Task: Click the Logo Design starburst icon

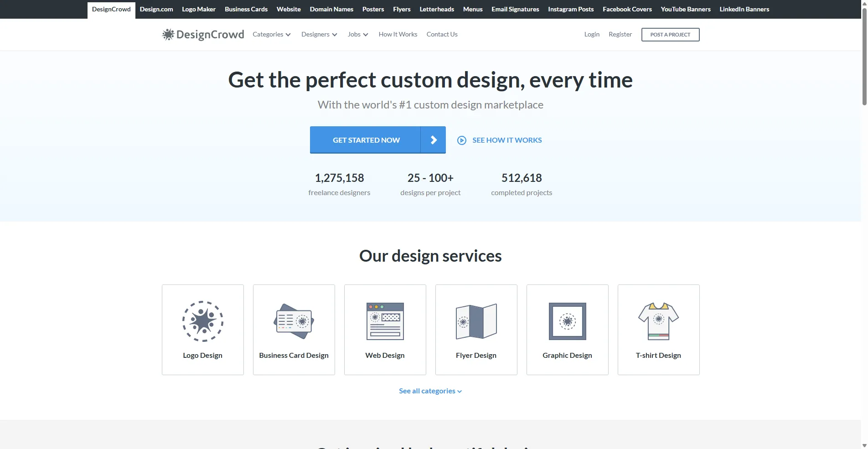Action: pos(203,321)
